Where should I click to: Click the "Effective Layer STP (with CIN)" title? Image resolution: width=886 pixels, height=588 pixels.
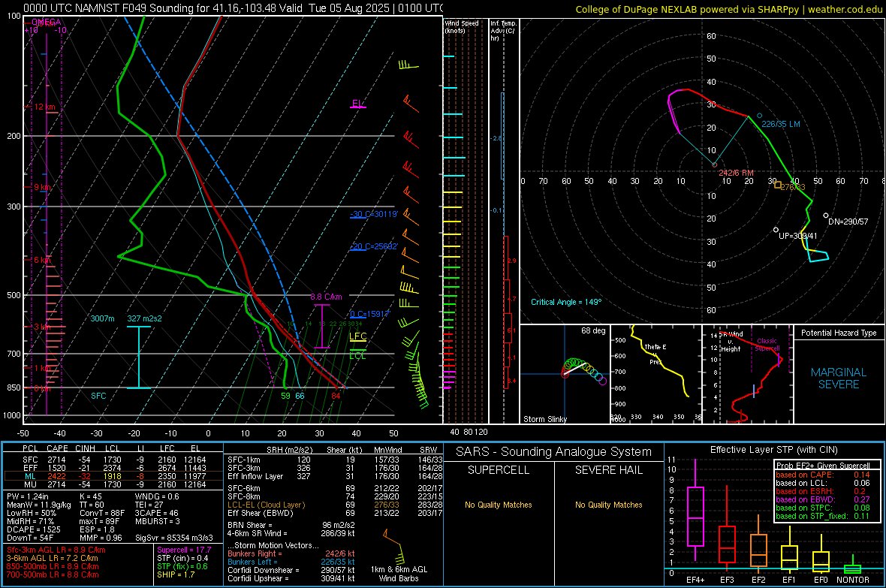[773, 450]
